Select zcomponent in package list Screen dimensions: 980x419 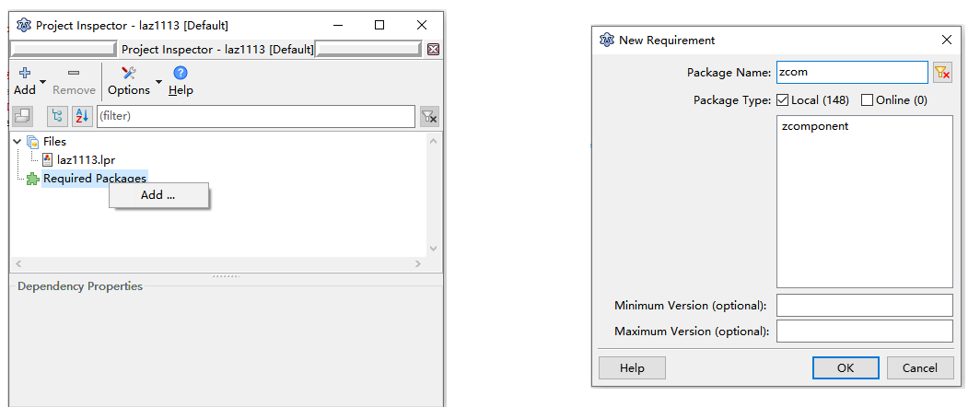815,126
